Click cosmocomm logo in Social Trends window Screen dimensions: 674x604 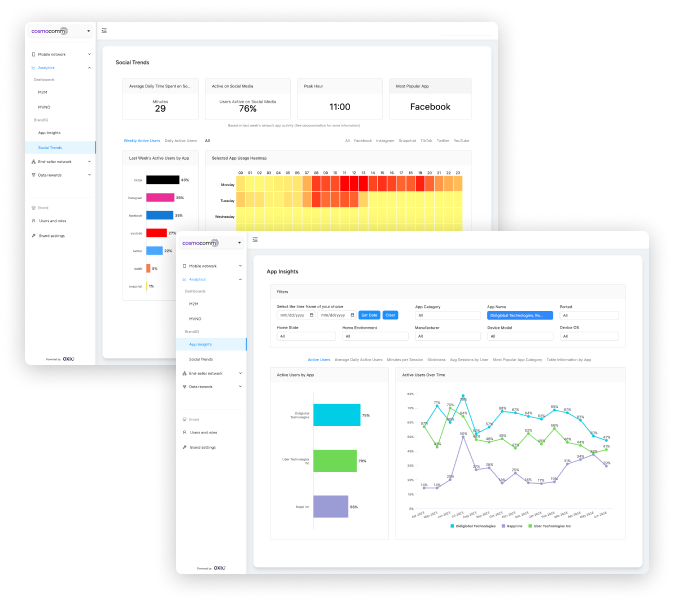[49, 31]
